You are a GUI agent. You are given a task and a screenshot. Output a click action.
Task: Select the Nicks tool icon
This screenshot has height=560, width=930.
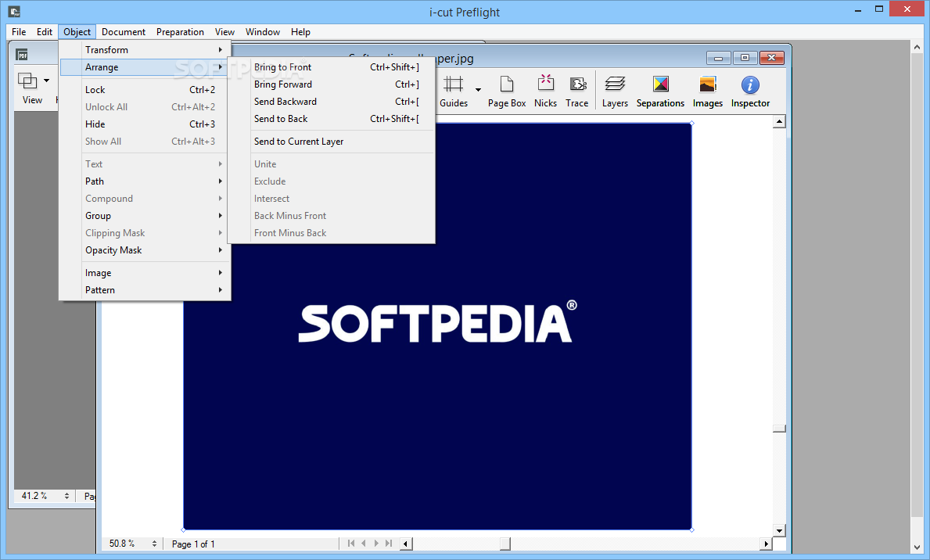coord(546,84)
